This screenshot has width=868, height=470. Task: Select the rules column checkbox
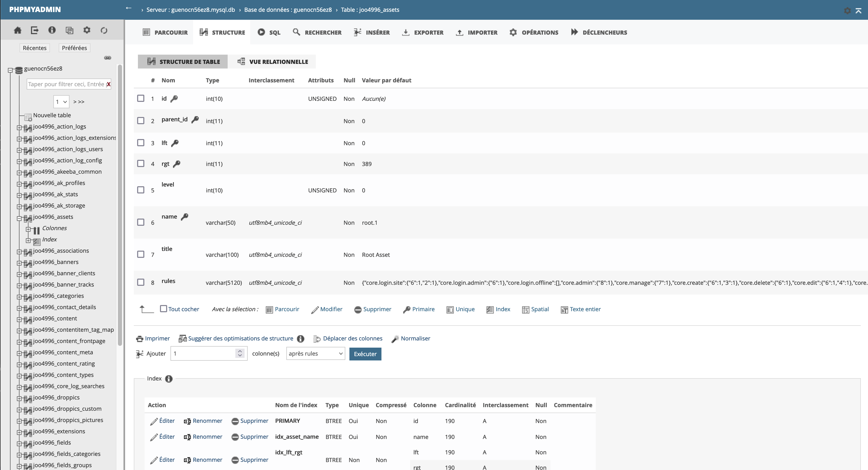coord(141,282)
